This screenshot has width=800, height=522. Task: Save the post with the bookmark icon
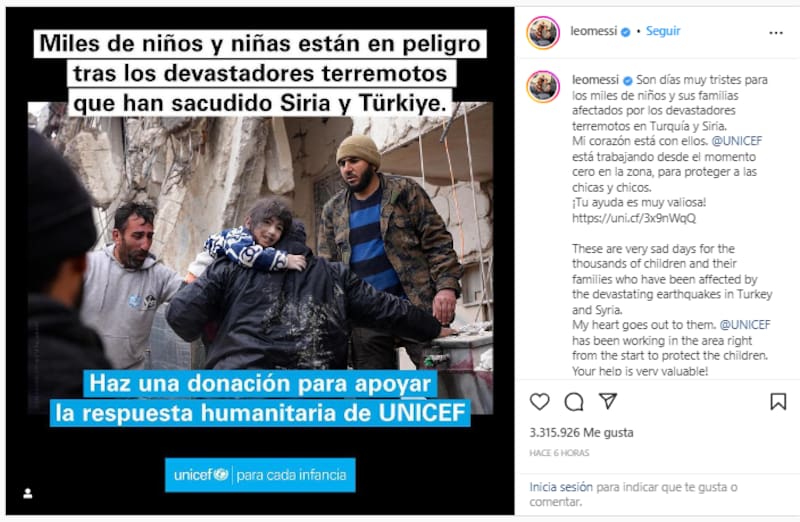tap(778, 402)
